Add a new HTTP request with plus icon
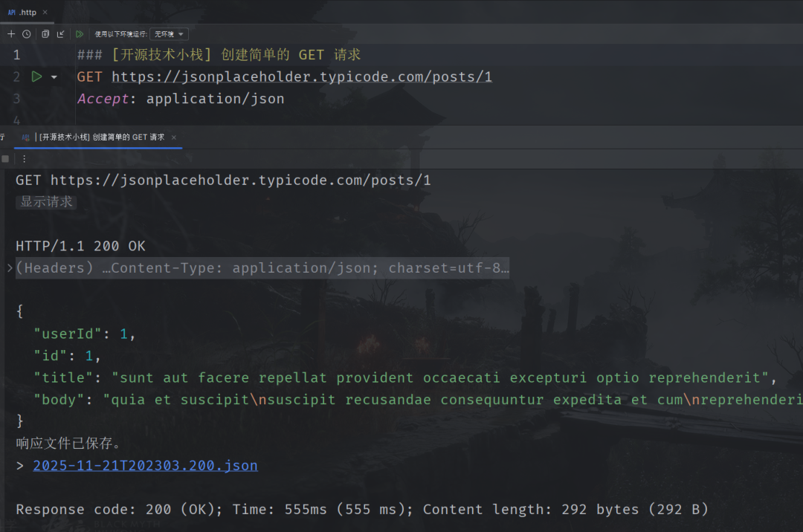 pos(11,34)
